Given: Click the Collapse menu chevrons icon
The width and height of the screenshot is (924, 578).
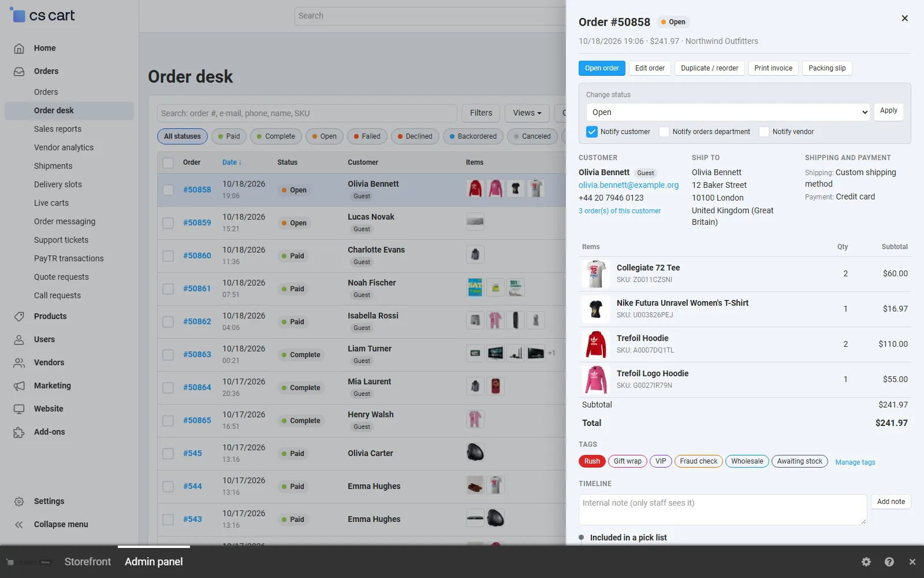Looking at the screenshot, I should coord(19,524).
